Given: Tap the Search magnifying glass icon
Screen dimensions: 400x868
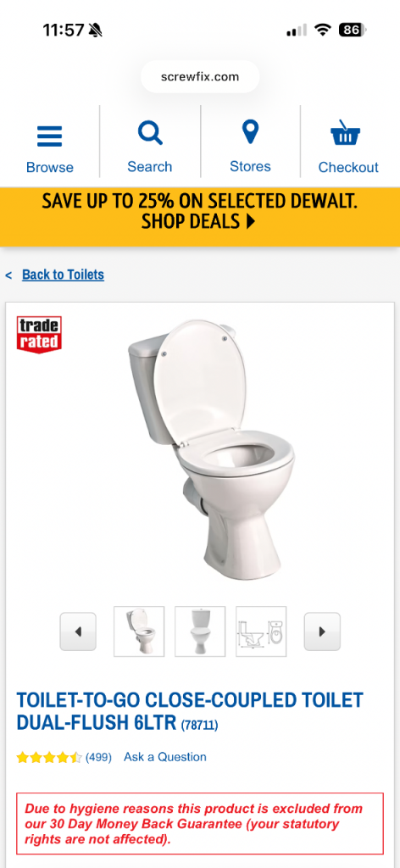Looking at the screenshot, I should pyautogui.click(x=150, y=133).
